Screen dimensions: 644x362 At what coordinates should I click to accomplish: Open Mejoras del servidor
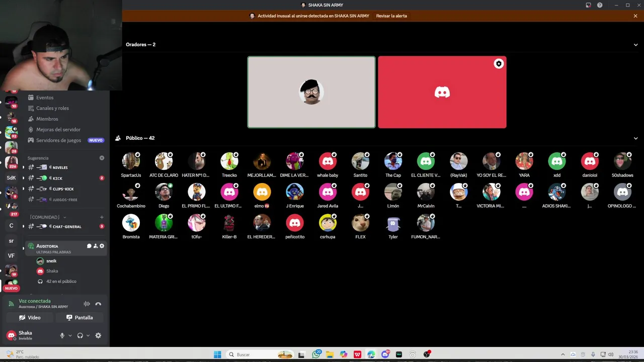coord(58,130)
